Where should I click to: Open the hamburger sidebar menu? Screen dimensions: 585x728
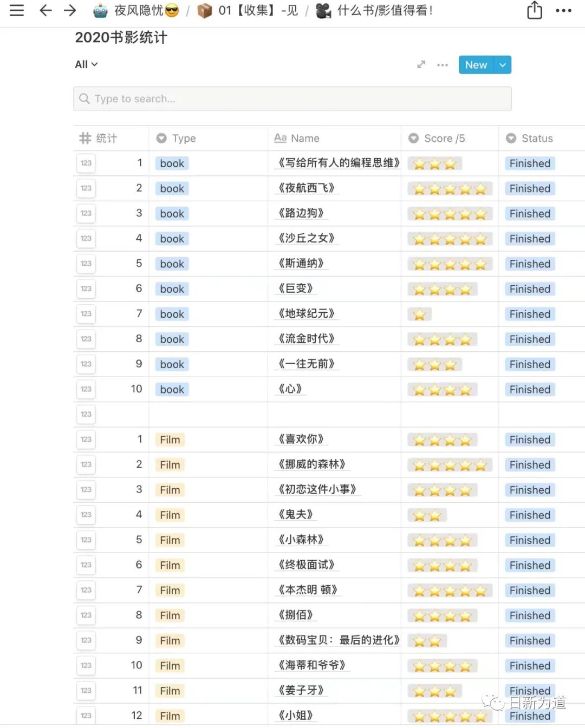click(17, 10)
